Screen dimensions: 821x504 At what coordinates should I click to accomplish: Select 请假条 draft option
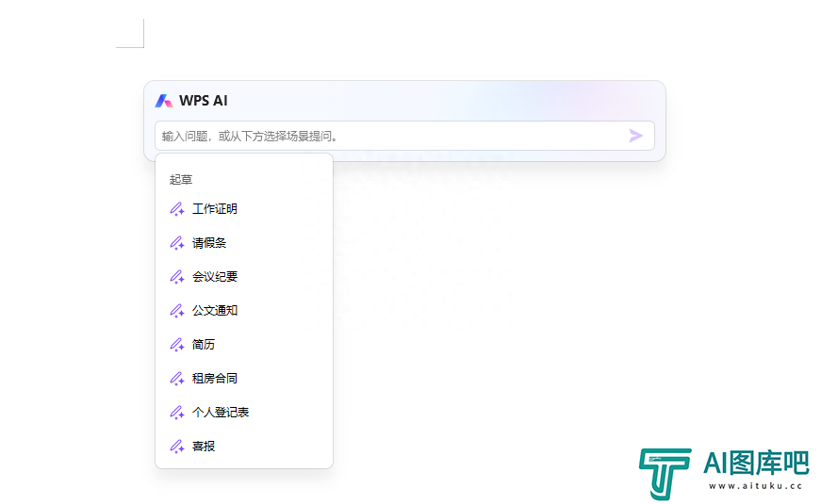click(x=244, y=243)
